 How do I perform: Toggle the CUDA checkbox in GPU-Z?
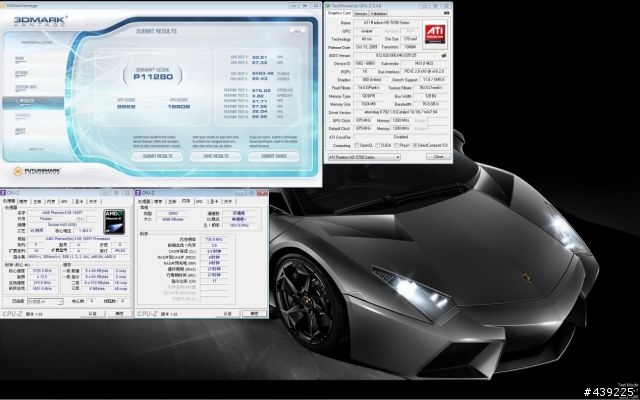[377, 145]
